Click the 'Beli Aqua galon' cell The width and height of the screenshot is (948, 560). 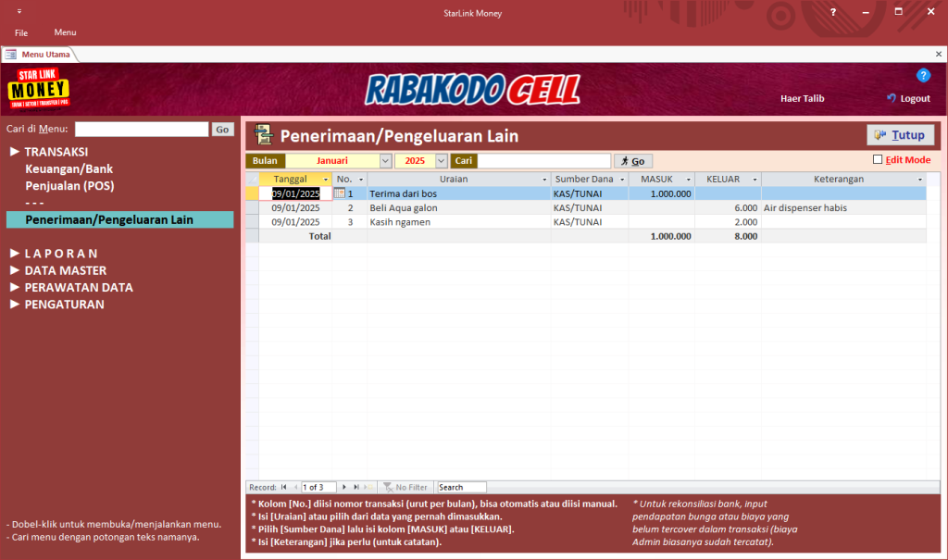pyautogui.click(x=459, y=207)
